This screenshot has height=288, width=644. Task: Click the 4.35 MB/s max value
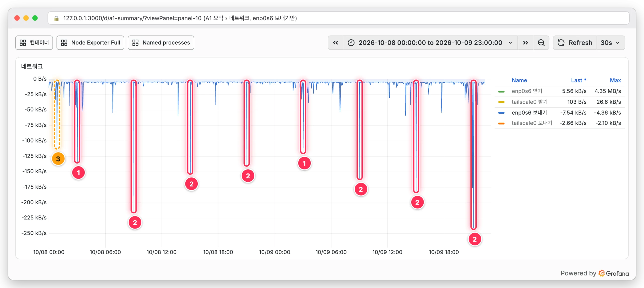click(x=608, y=91)
